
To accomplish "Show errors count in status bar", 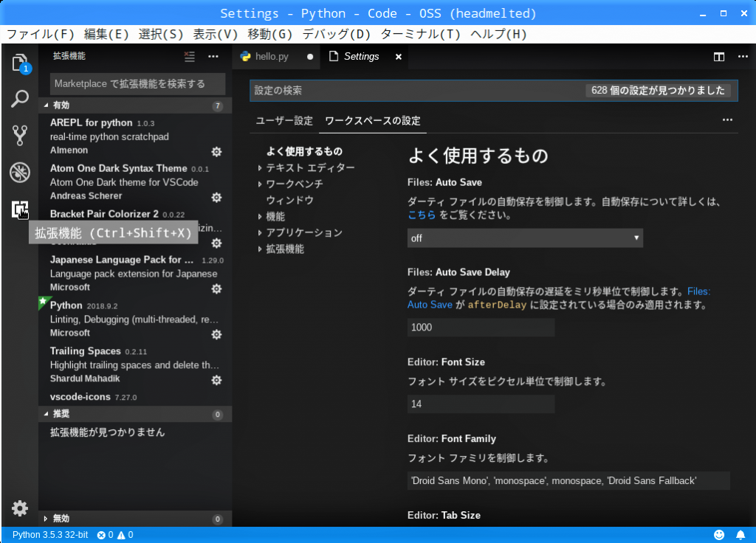I will tap(105, 535).
